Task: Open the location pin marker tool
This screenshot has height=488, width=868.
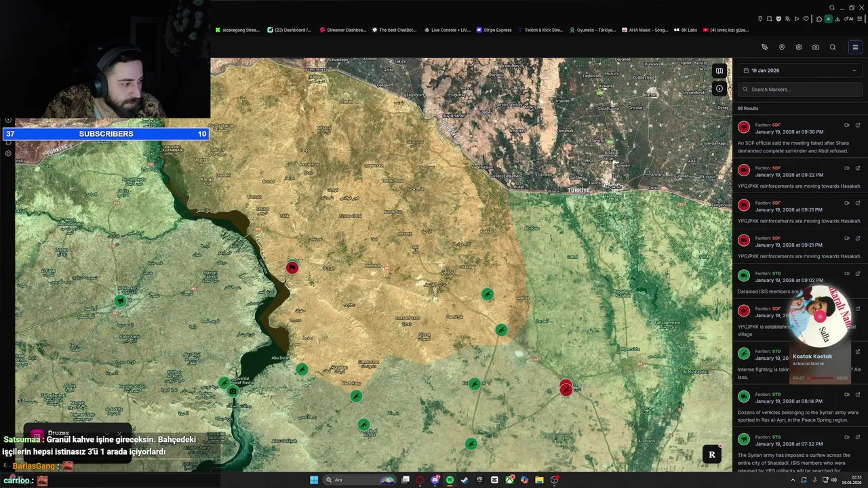Action: click(x=781, y=47)
